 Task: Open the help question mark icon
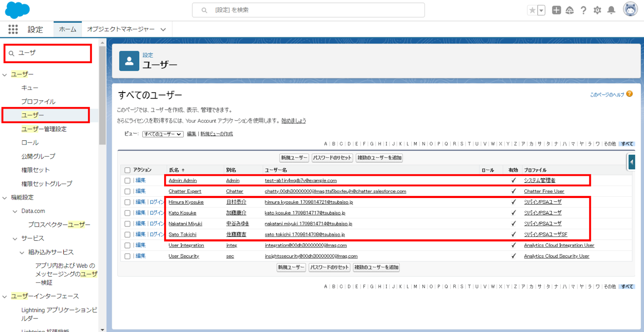[583, 10]
